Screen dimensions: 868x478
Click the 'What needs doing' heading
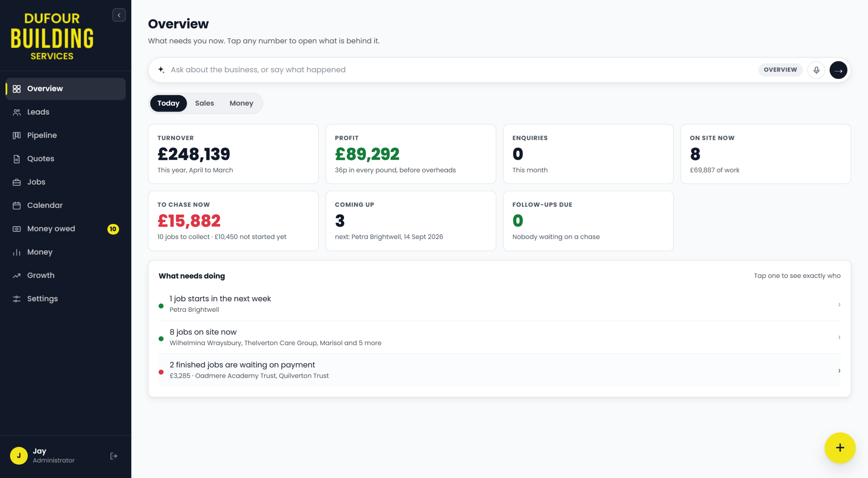(192, 276)
